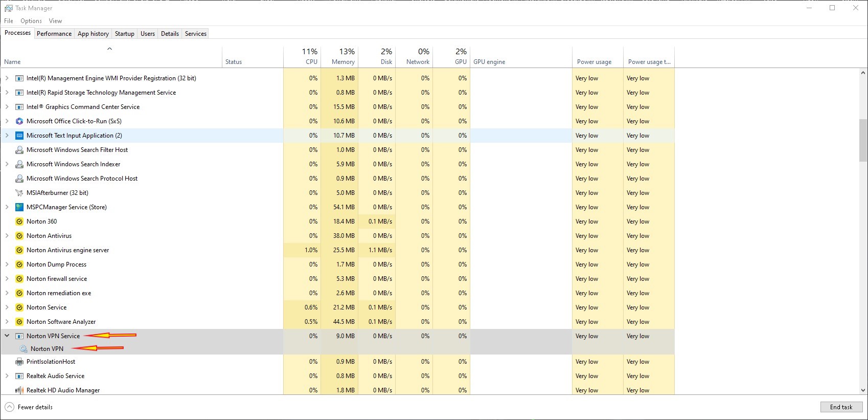Image resolution: width=868 pixels, height=420 pixels.
Task: Expand the Norton Dump Process row
Action: [7, 264]
